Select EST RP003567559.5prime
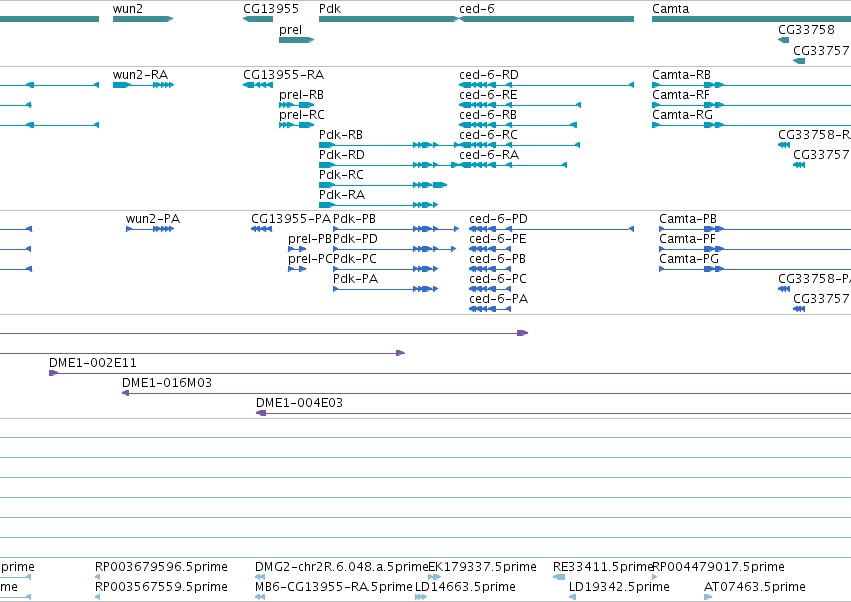 161,587
